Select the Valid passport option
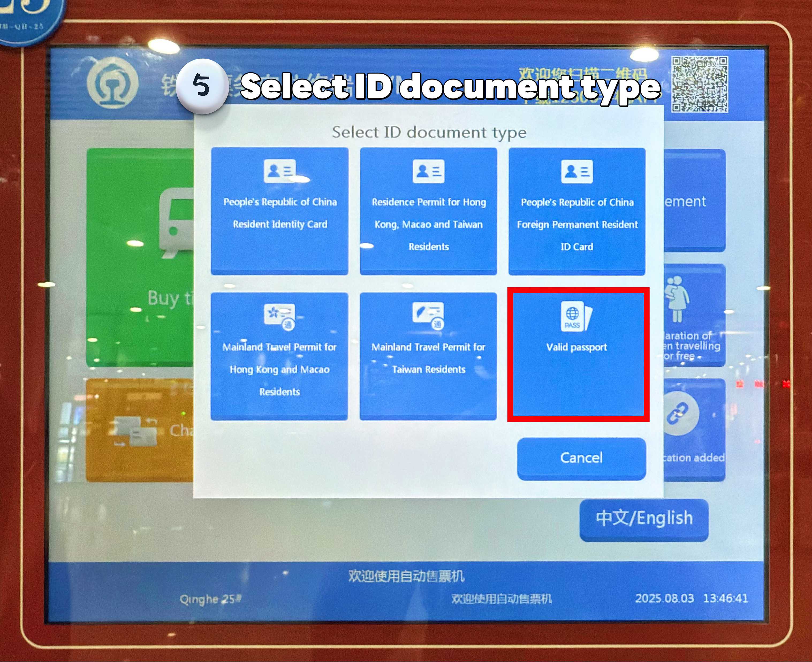812x662 pixels. 578,355
